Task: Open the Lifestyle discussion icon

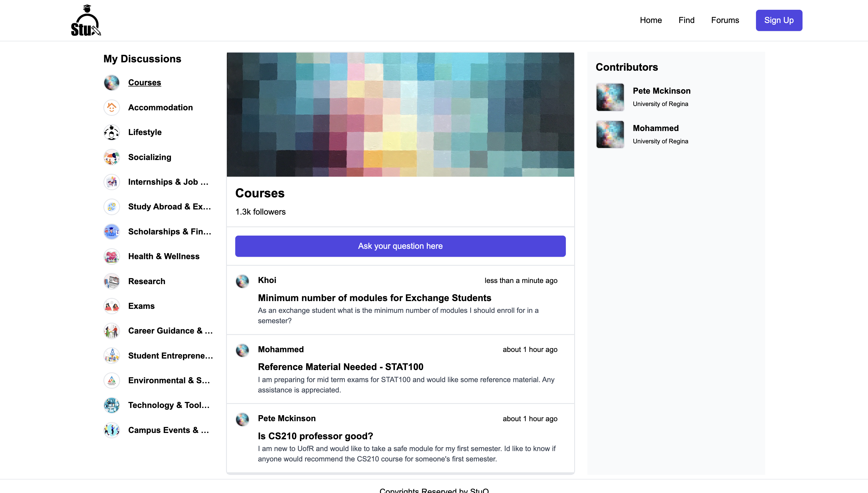Action: point(111,132)
